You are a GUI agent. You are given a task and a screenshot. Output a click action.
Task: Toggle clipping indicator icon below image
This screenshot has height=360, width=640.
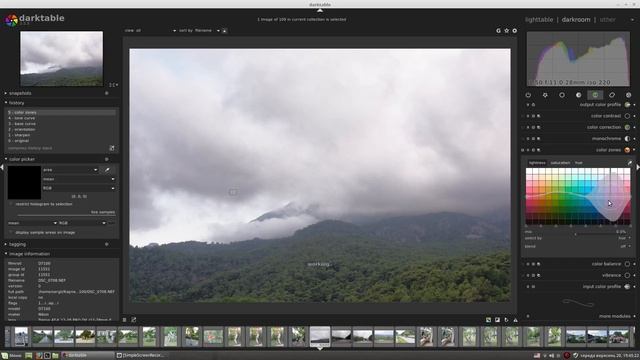coord(498,320)
